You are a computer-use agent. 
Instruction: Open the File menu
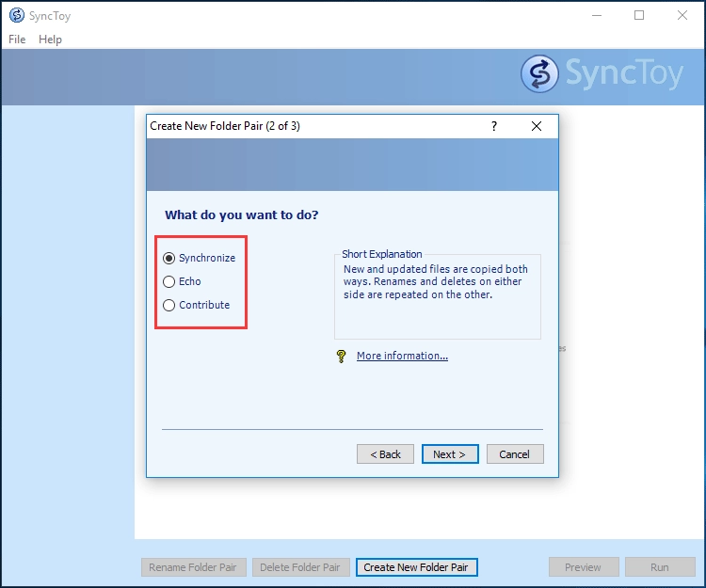(x=17, y=40)
